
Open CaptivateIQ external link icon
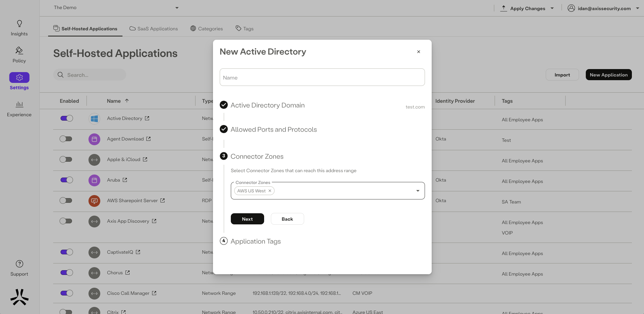[138, 252]
